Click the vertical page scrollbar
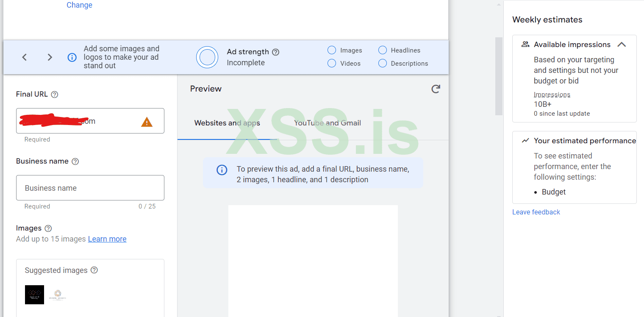The image size is (644, 317). pos(499,76)
